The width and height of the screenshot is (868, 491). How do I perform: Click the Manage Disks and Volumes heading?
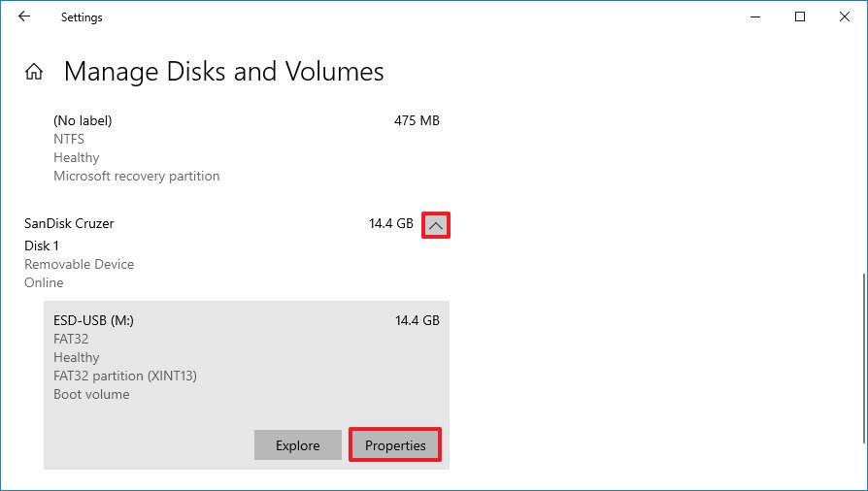223,72
